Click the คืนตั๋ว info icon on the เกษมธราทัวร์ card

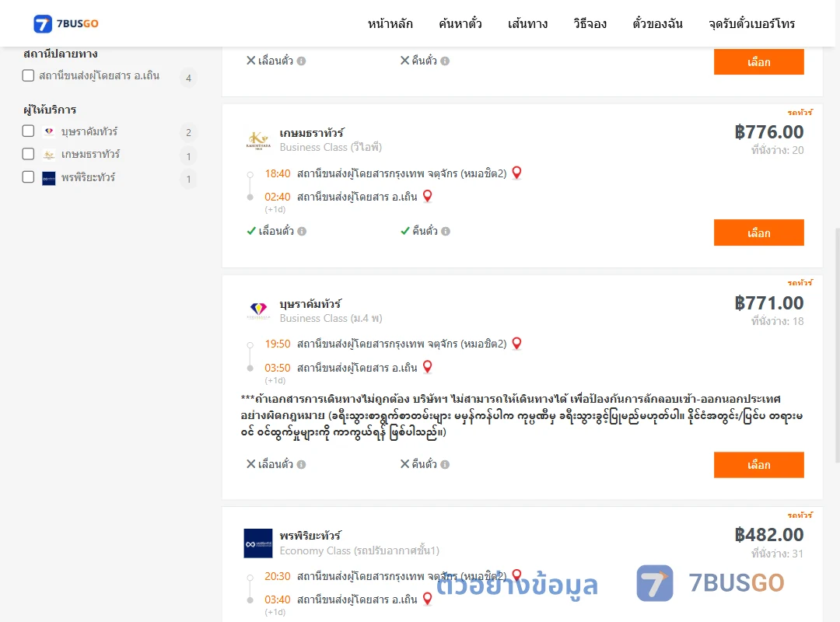coord(446,232)
